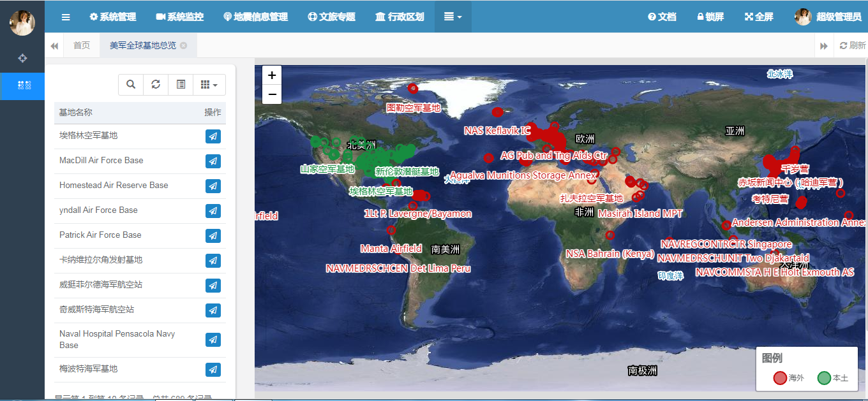This screenshot has width=868, height=401.
Task: Open the 超级管理员 user menu
Action: [x=828, y=17]
